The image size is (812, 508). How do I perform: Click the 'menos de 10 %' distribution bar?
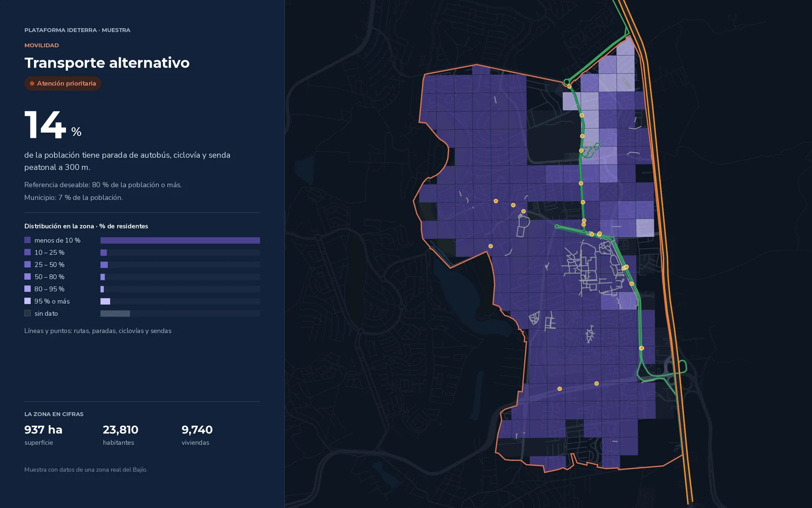pos(180,240)
